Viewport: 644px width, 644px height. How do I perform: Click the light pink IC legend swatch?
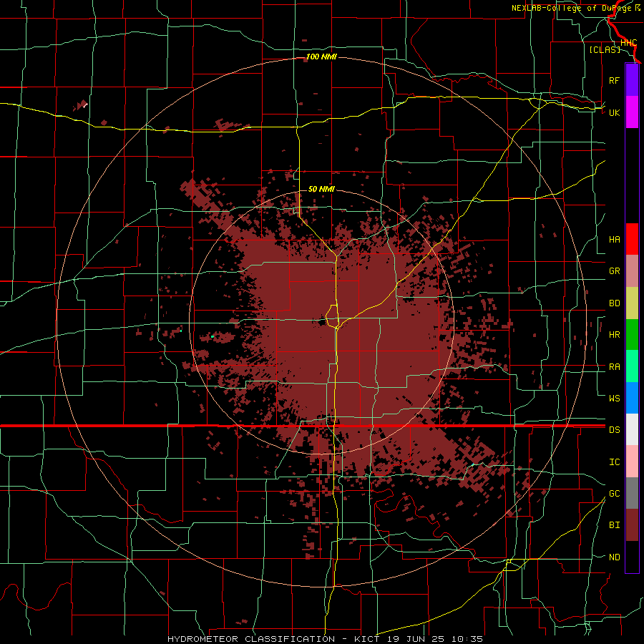pyautogui.click(x=632, y=462)
